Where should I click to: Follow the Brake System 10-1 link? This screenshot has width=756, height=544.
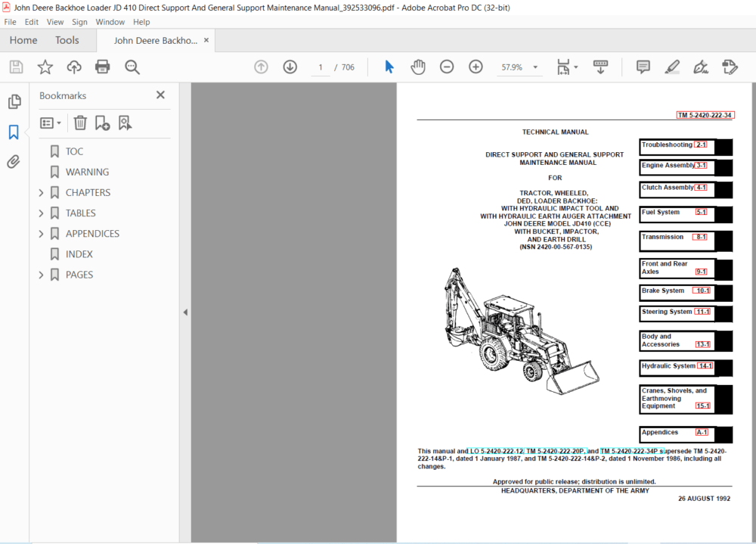702,291
